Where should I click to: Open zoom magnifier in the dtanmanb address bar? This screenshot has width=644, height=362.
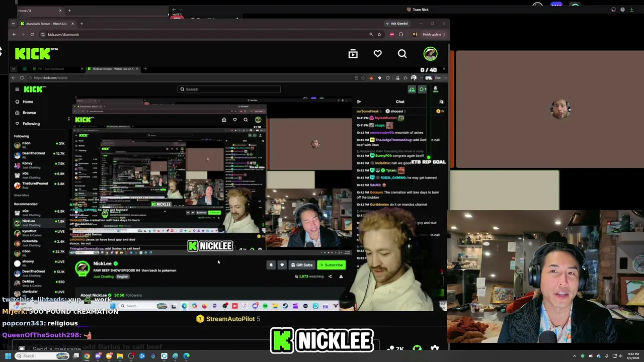(371, 34)
